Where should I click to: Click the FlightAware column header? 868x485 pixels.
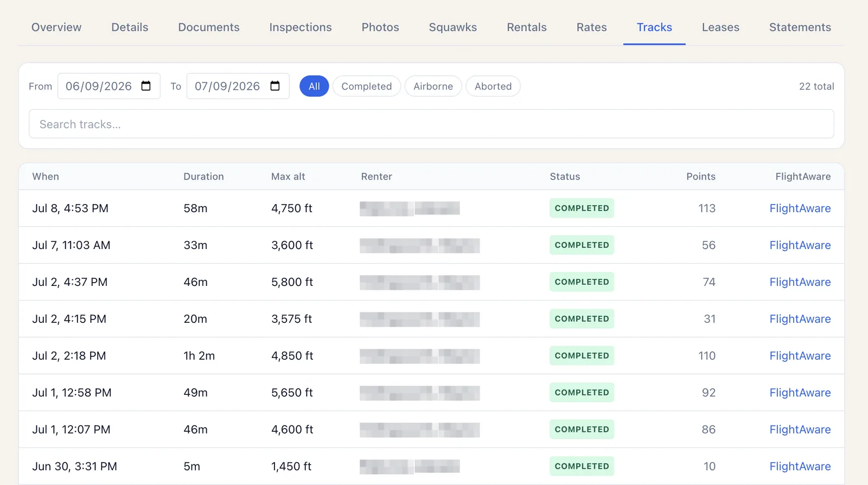(803, 176)
